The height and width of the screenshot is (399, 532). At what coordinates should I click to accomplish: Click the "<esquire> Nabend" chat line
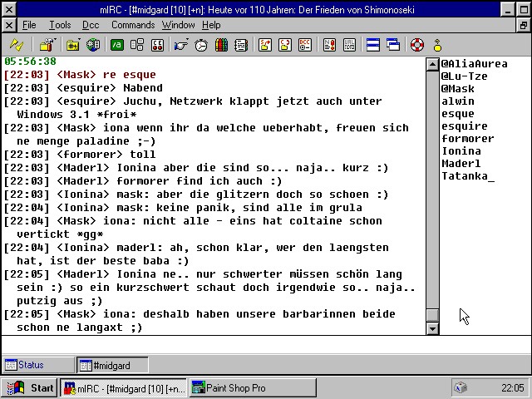point(83,88)
